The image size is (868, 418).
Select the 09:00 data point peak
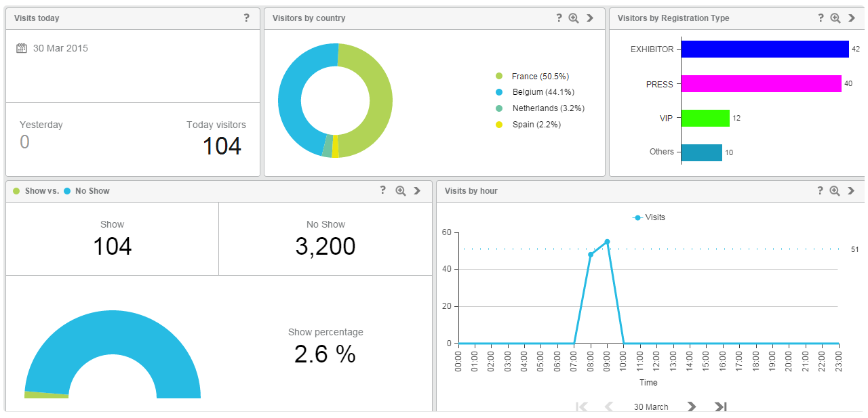click(607, 242)
